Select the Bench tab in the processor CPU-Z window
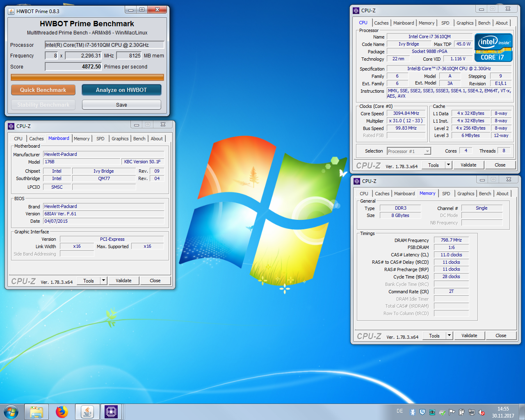The image size is (525, 420). [x=484, y=23]
